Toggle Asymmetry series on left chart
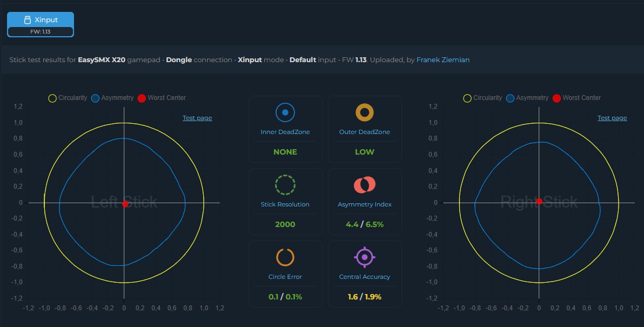The height and width of the screenshot is (327, 644). (x=112, y=98)
